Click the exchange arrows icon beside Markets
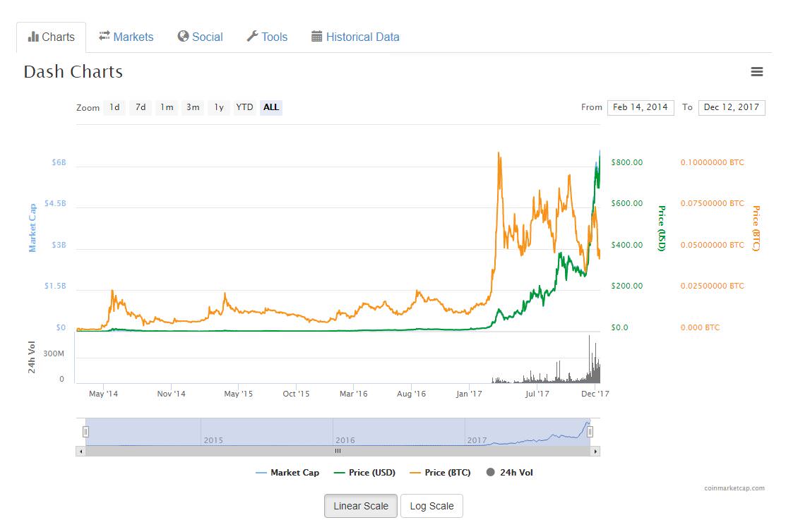The height and width of the screenshot is (532, 810). coord(105,35)
